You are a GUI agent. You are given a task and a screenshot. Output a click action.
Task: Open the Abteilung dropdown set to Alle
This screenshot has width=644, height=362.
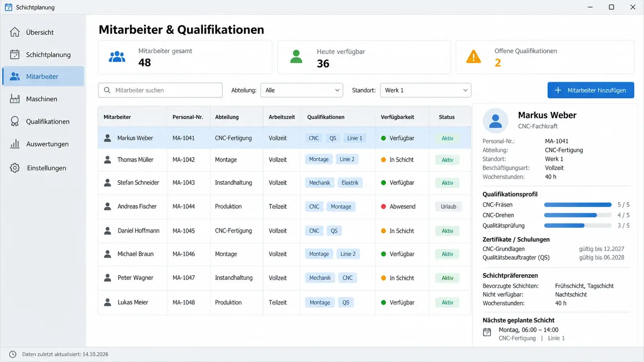coord(302,90)
